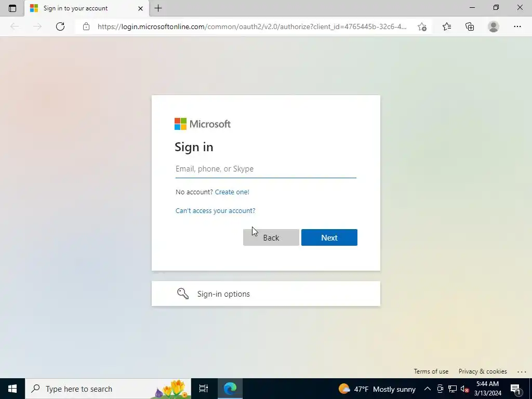Open the footer more options ellipsis
Screen dimensions: 532x399
click(522, 372)
